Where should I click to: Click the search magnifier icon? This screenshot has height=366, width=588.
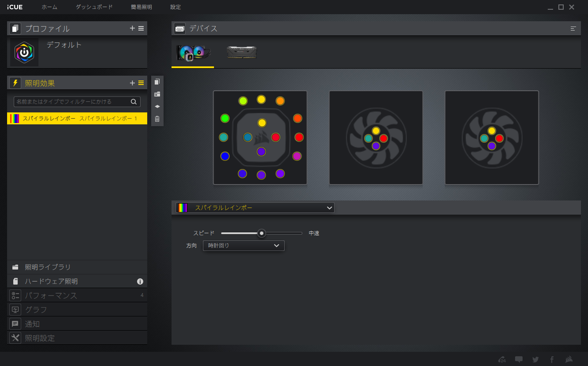coord(134,102)
